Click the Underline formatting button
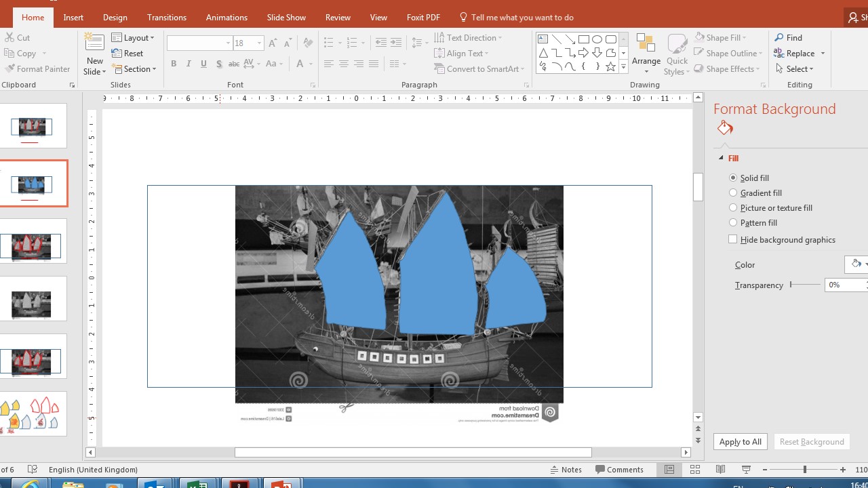868x488 pixels. [x=203, y=64]
